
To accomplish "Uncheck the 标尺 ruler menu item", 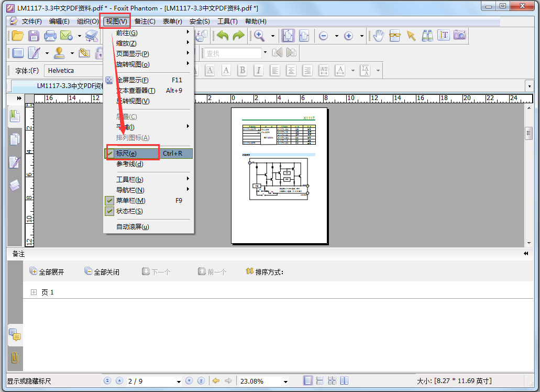I will coord(126,154).
